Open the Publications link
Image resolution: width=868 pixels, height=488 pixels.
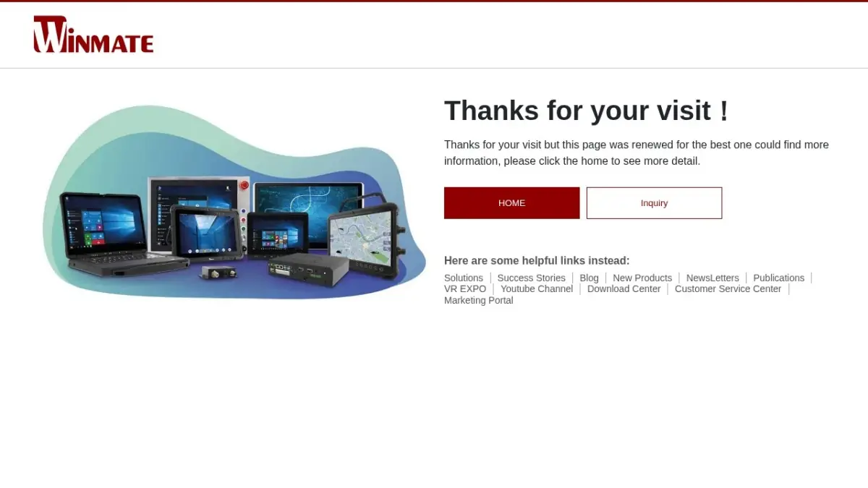tap(779, 278)
